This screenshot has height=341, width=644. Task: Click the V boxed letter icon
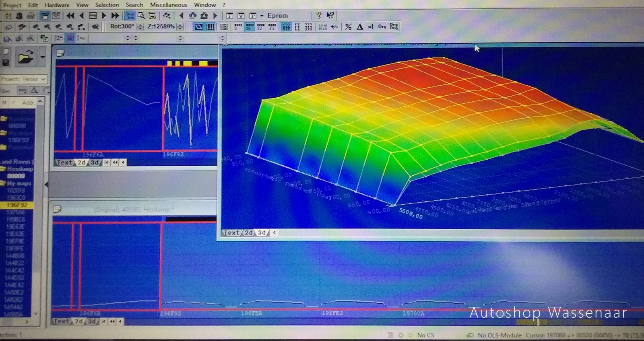(241, 16)
